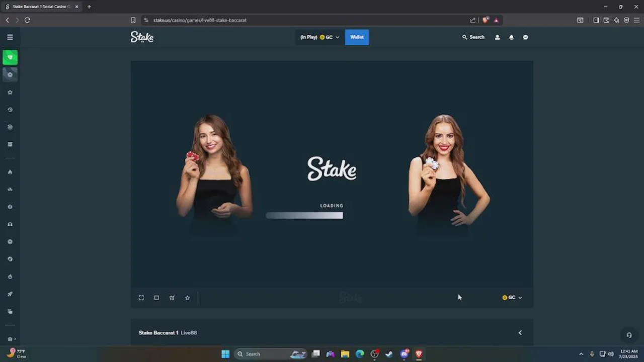Open the chat bubble icon
The image size is (644, 362).
[x=525, y=37]
